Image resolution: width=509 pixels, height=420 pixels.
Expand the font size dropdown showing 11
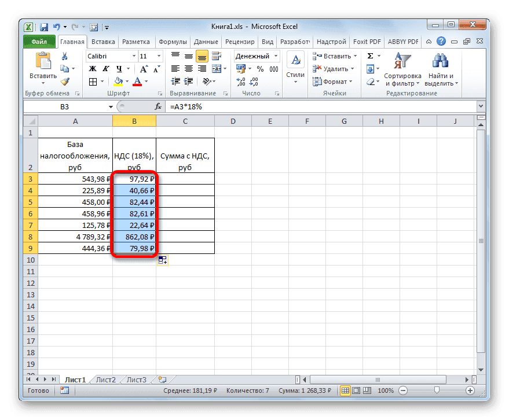pos(159,56)
